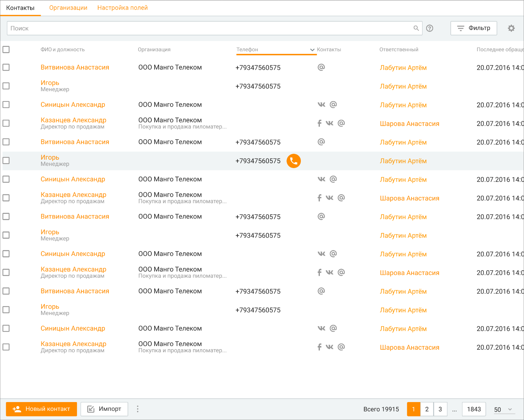Open email icon in first Казанцев Александр row
Image resolution: width=524 pixels, height=420 pixels.
tap(341, 123)
